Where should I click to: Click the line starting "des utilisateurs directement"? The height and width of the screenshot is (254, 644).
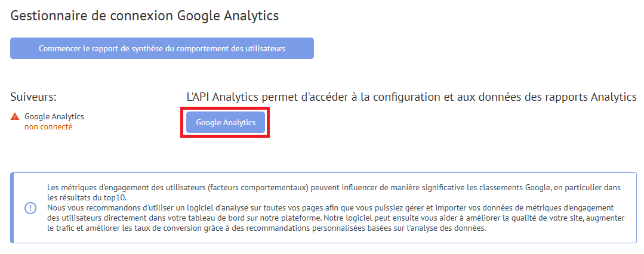point(336,218)
